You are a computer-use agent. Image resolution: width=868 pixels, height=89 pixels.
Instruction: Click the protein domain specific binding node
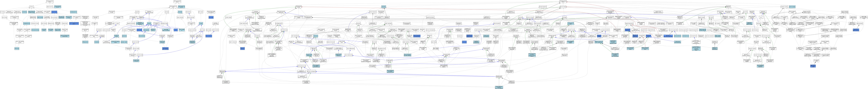pos(33,17)
